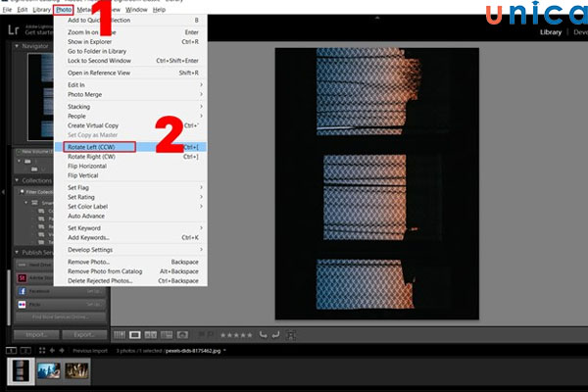Viewport: 588px width, 392px height.
Task: Click the Hard Drive publish service icon
Action: pyautogui.click(x=23, y=265)
